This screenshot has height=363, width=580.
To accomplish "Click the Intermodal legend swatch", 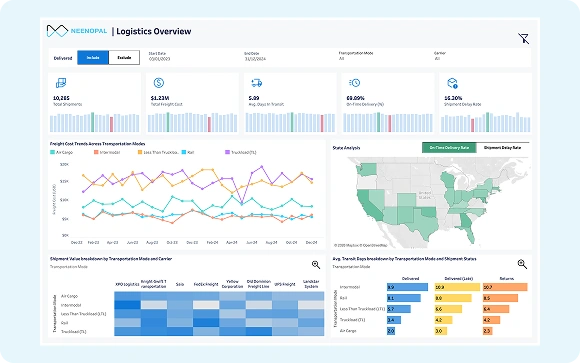I will coord(96,152).
